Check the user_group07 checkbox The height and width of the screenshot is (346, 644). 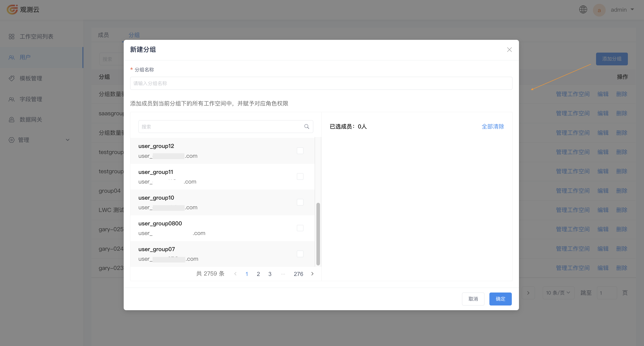pyautogui.click(x=300, y=254)
